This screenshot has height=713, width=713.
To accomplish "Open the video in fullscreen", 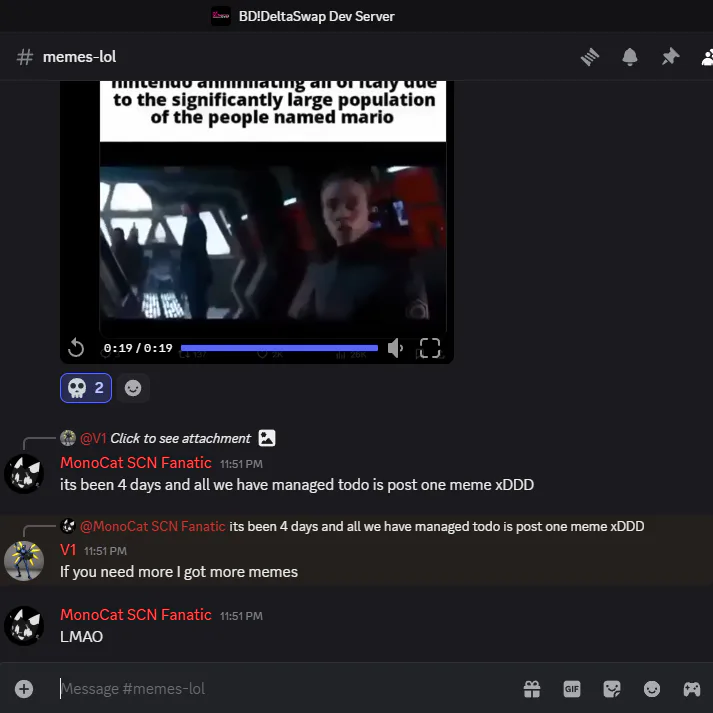I will click(x=430, y=348).
